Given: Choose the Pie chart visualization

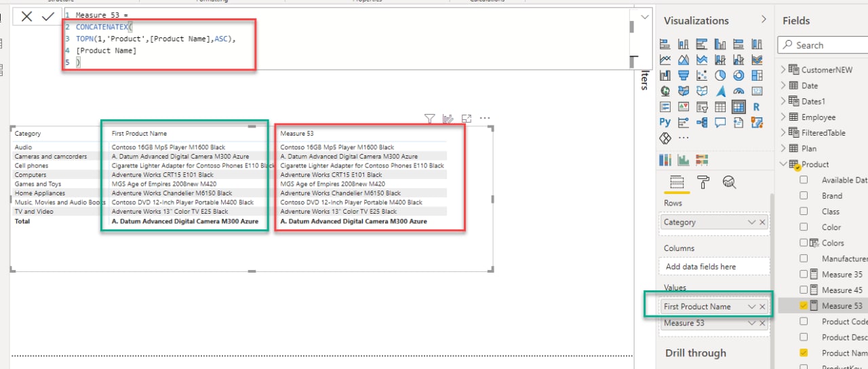Looking at the screenshot, I should pyautogui.click(x=720, y=75).
